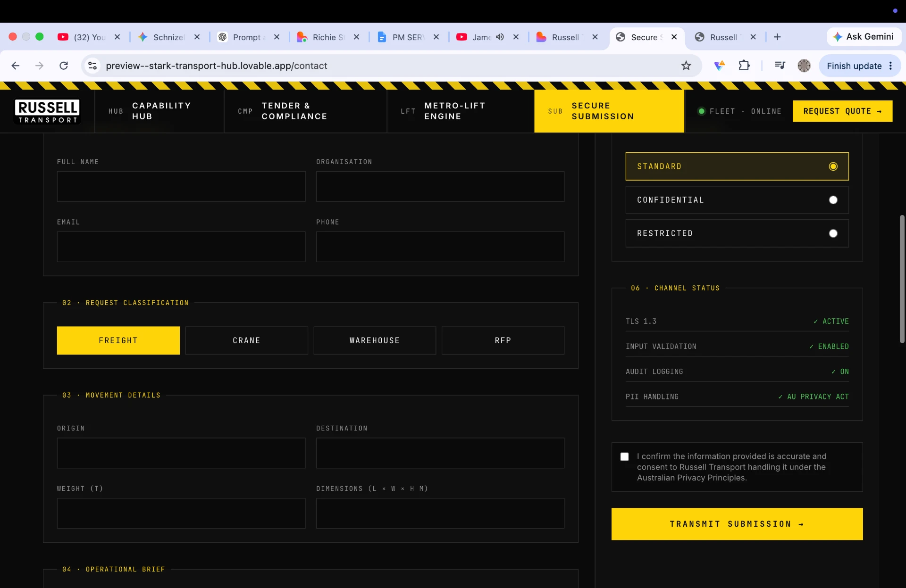Click into the Organisation field

(440, 186)
